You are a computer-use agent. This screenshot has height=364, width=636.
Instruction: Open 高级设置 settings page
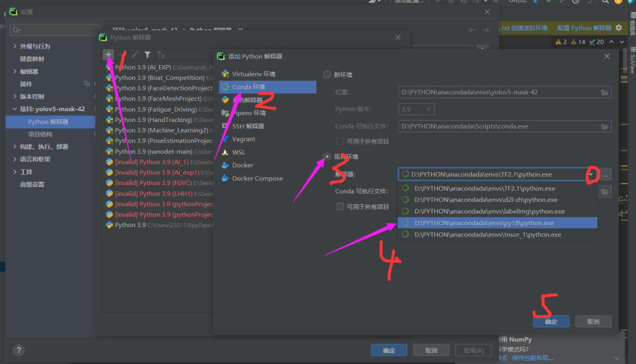pos(32,184)
